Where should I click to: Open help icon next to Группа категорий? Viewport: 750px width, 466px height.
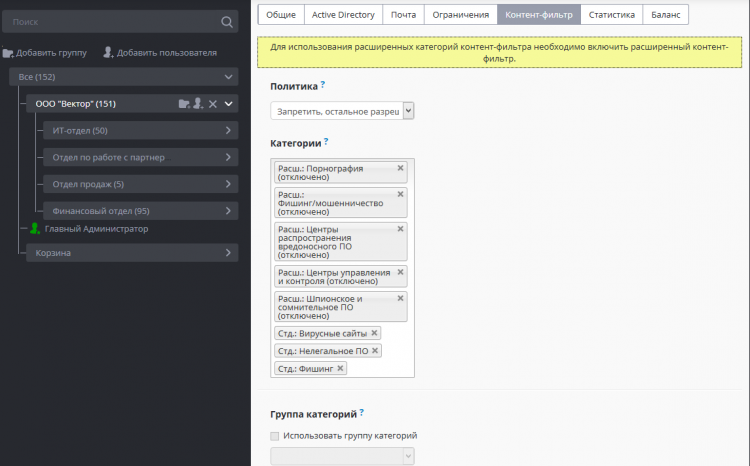tap(361, 412)
